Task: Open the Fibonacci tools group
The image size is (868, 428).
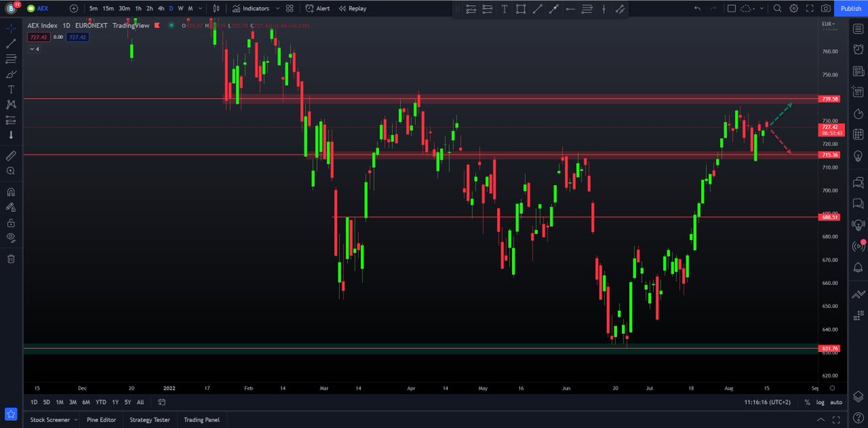Action: tap(11, 59)
